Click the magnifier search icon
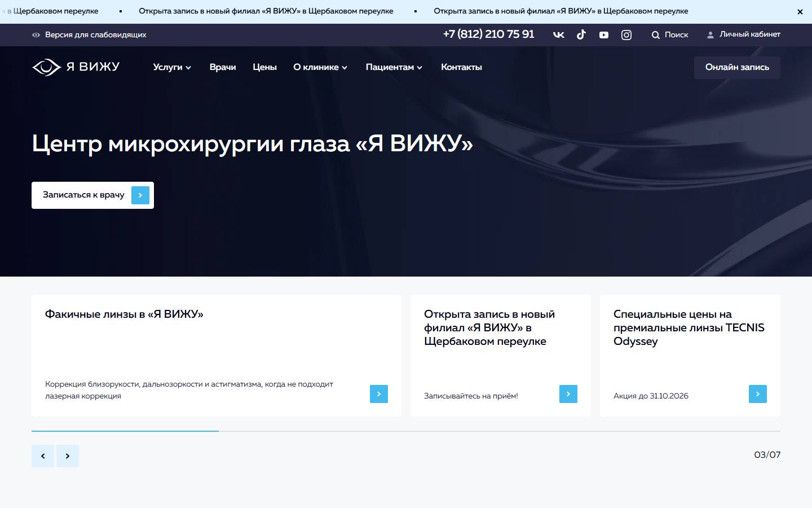Screen dimensions: 812x508 coord(655,35)
